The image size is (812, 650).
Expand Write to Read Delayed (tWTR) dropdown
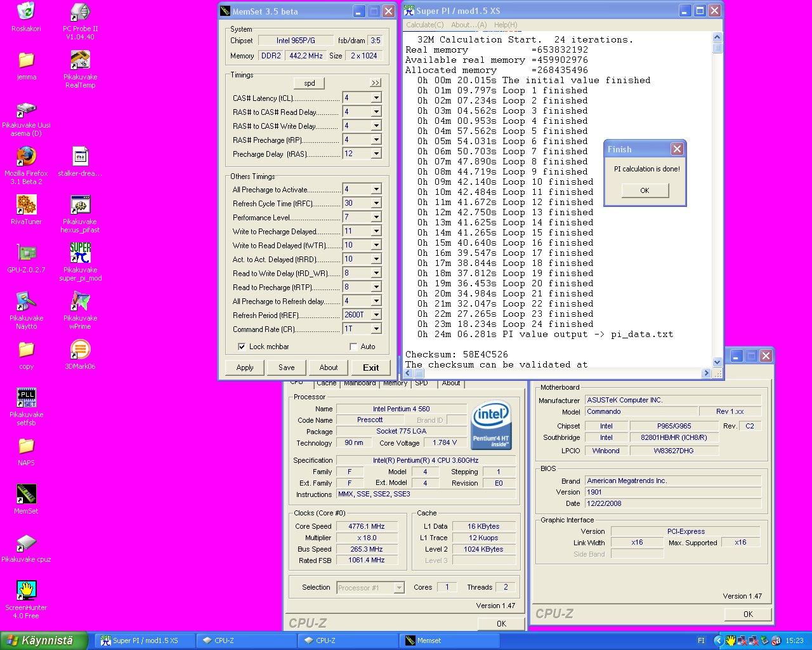[x=376, y=245]
